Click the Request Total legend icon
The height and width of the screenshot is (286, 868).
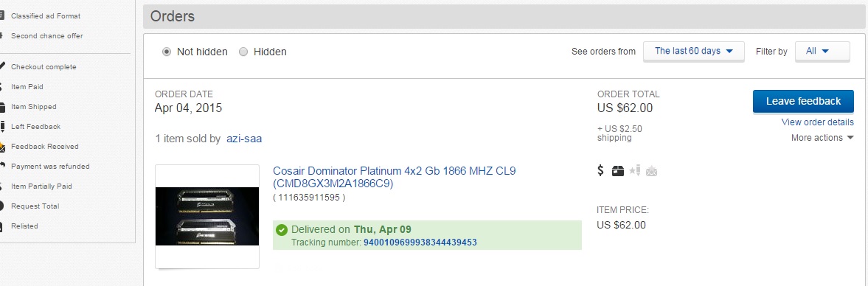pos(2,206)
